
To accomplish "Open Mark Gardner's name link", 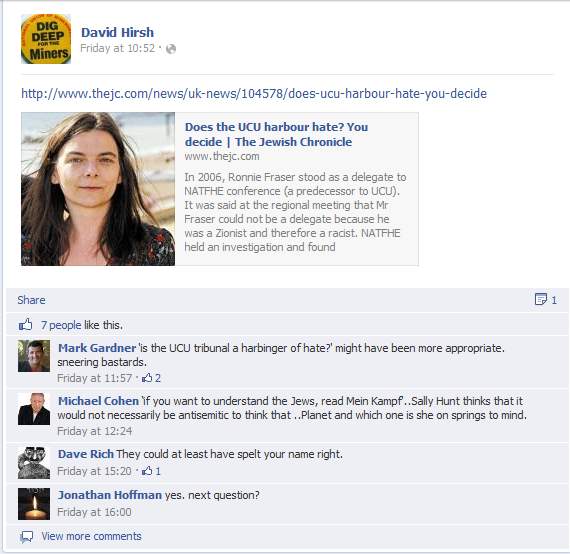I will (x=97, y=348).
